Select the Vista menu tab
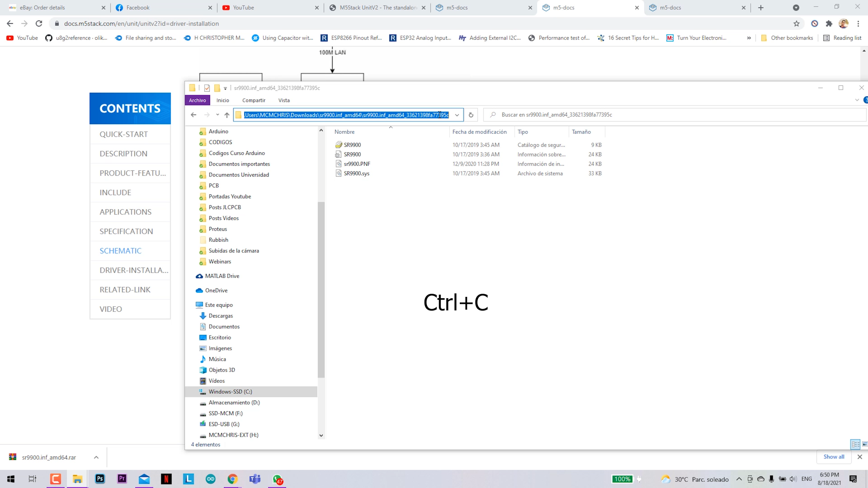The height and width of the screenshot is (488, 868). (x=284, y=100)
